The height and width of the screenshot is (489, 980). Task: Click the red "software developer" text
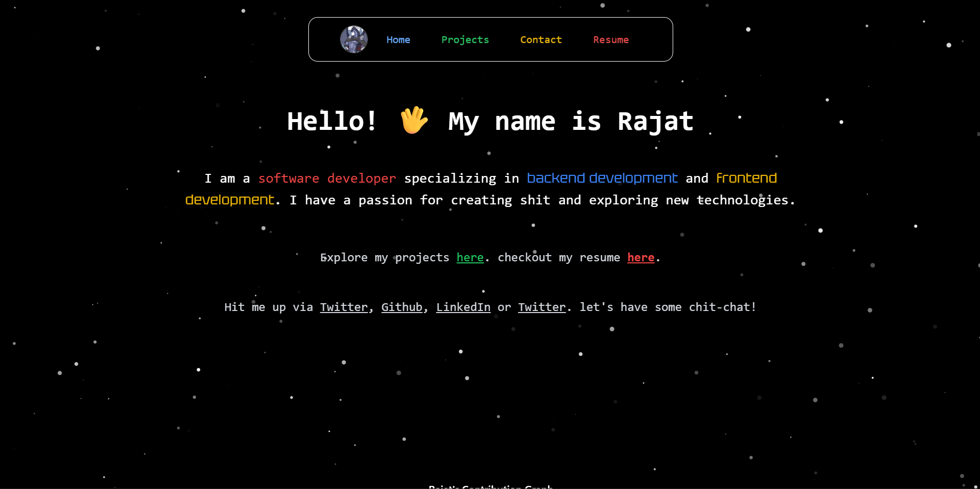coord(327,179)
